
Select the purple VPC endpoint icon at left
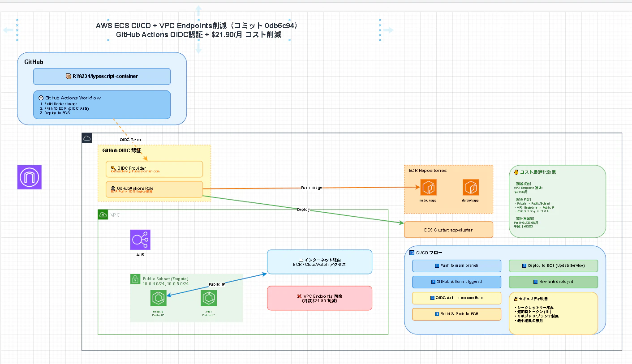(x=30, y=177)
